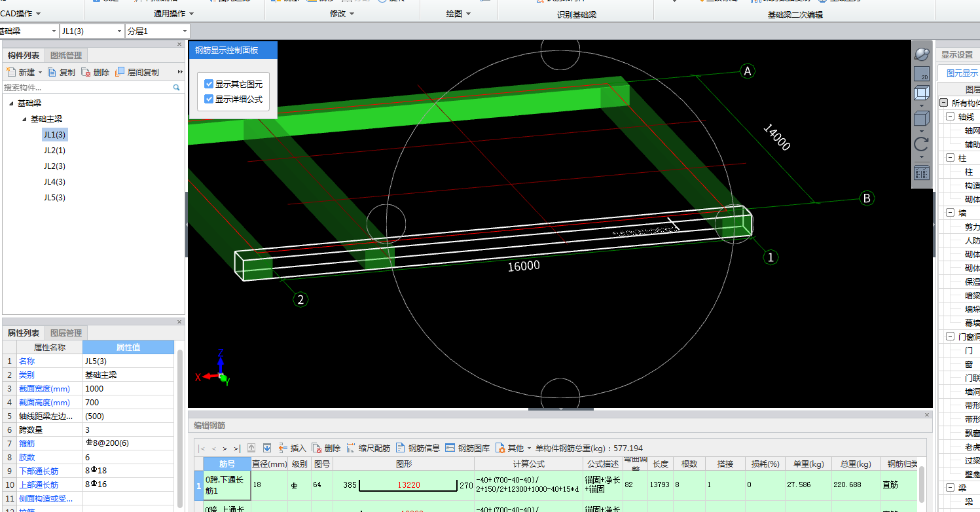980x512 pixels.
Task: Go to next rebar record arrow
Action: coord(225,448)
